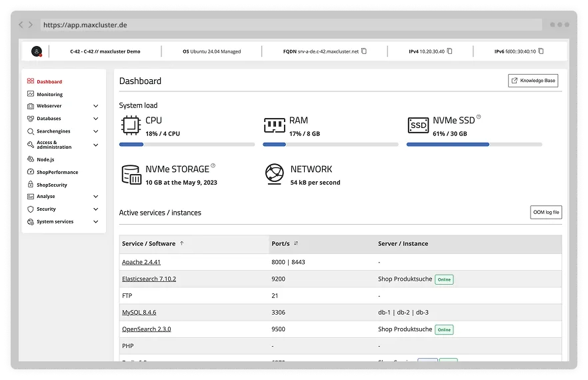588x380 pixels.
Task: Click the OS Ubuntu 24.04 Managed text
Action: pyautogui.click(x=211, y=51)
